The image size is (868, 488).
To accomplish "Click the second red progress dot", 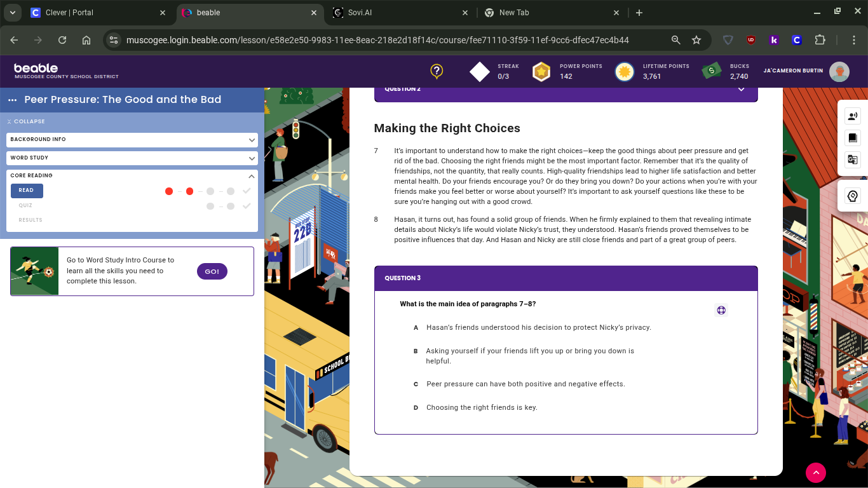I will [x=189, y=191].
